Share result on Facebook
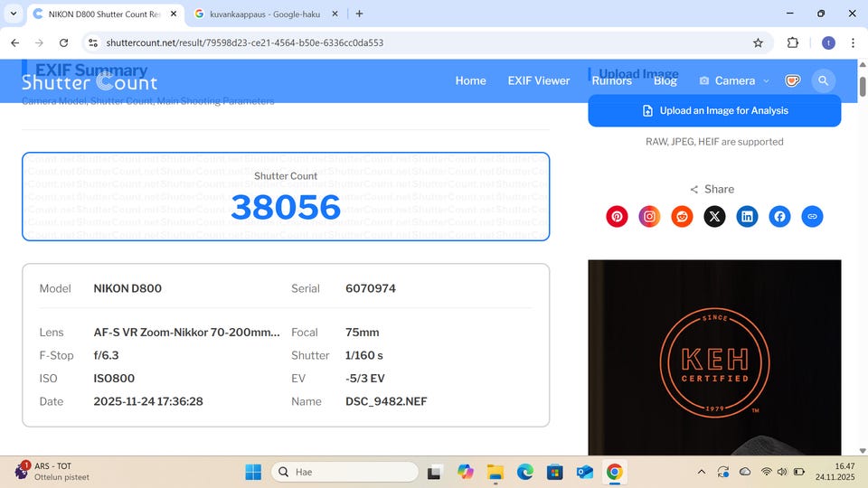868x488 pixels. [x=779, y=216]
